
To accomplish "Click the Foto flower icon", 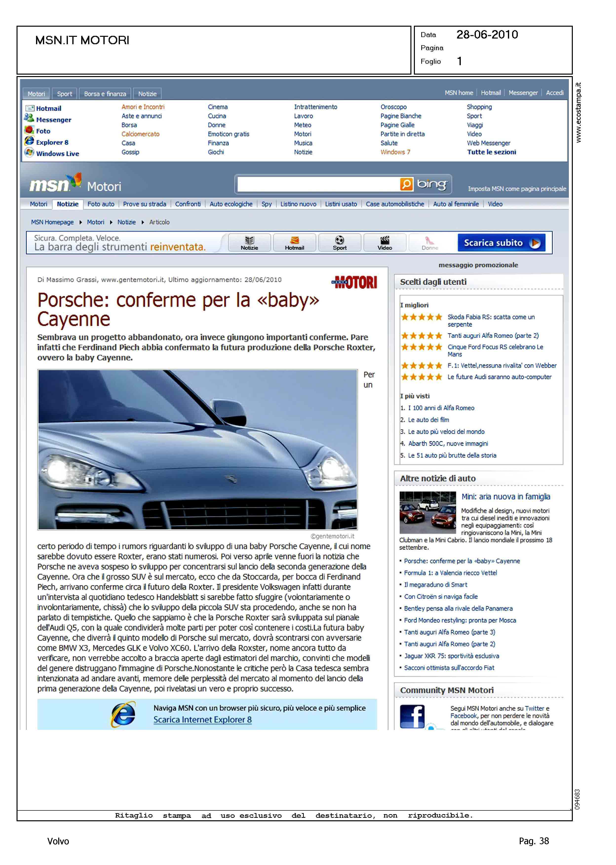I will 29,130.
